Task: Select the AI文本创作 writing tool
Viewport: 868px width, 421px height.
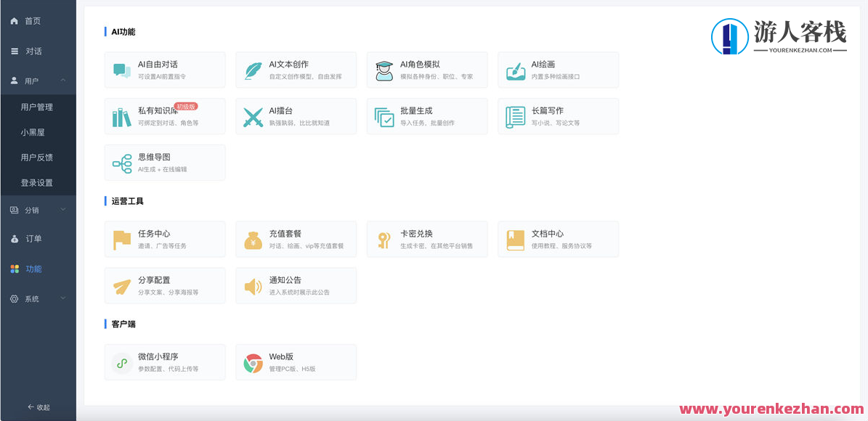Action: point(295,70)
